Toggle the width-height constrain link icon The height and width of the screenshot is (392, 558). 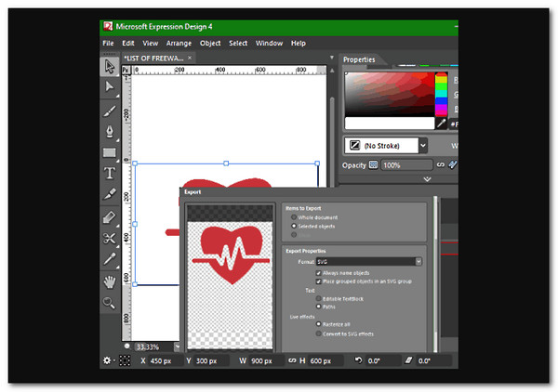(x=292, y=360)
